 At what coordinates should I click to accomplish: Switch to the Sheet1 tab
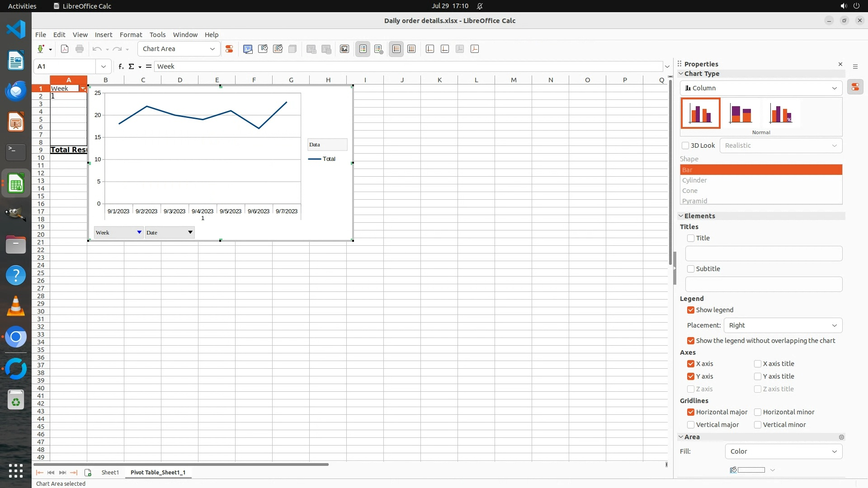[110, 472]
